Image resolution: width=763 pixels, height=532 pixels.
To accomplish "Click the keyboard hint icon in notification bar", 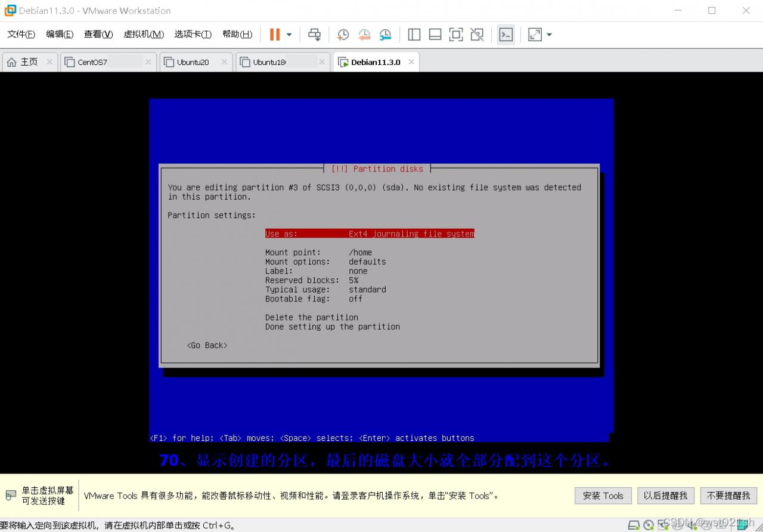I will tap(11, 495).
